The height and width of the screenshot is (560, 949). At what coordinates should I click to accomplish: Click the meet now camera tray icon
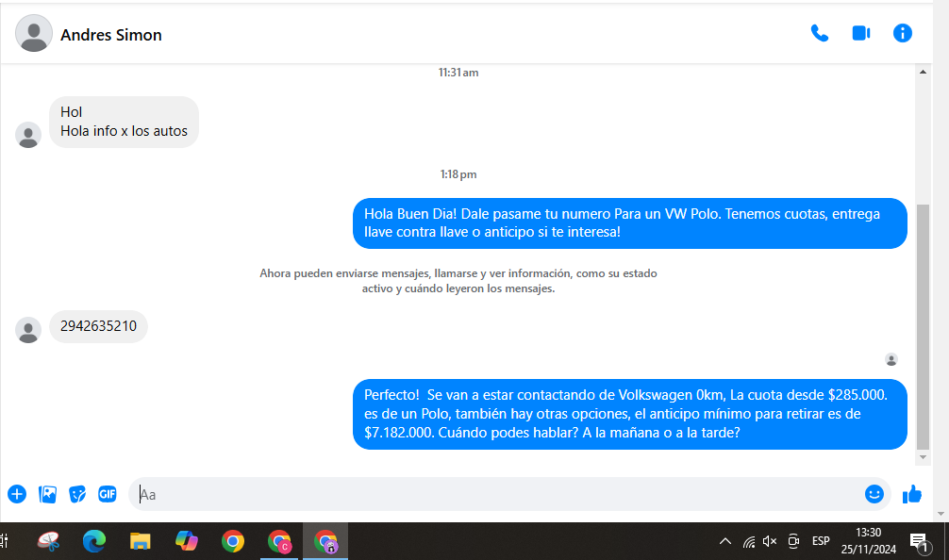[x=793, y=541]
